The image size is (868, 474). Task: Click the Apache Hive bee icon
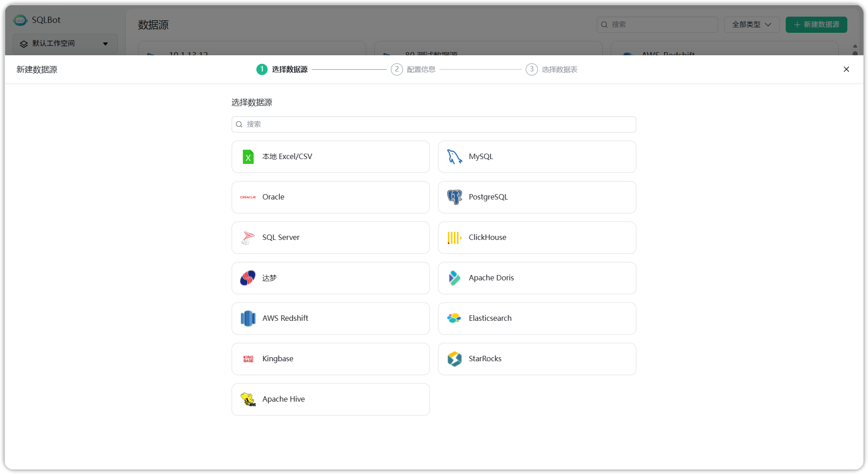coord(248,399)
